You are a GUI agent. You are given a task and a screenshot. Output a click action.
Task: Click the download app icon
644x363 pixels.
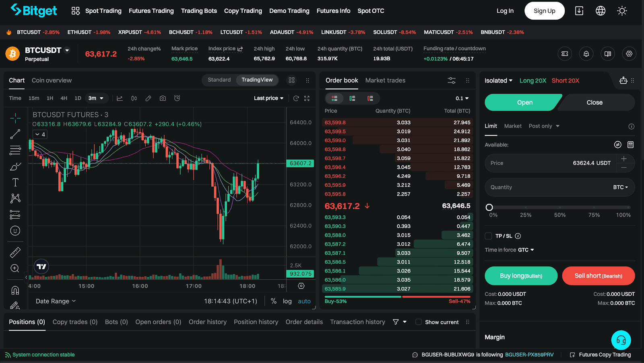579,11
